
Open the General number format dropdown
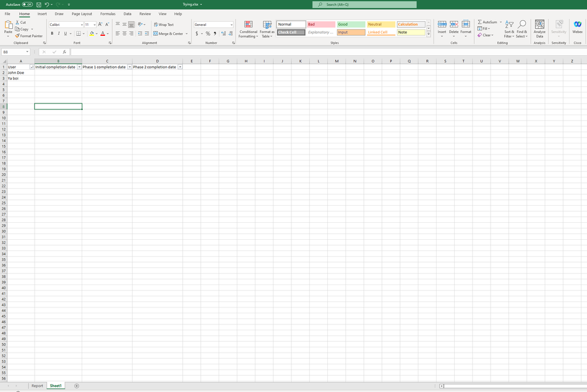tap(232, 25)
